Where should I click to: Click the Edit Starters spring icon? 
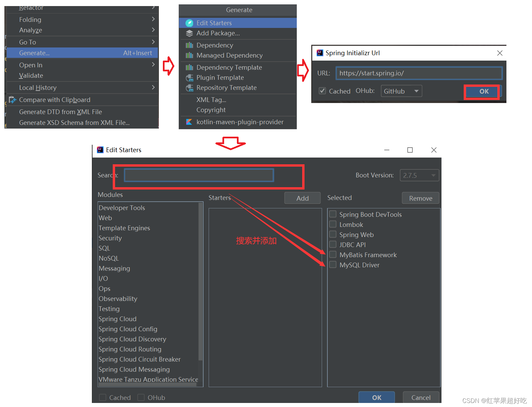coord(189,23)
